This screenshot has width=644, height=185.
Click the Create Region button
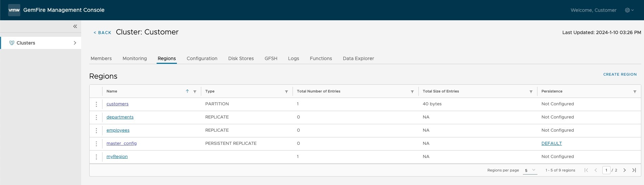(620, 74)
